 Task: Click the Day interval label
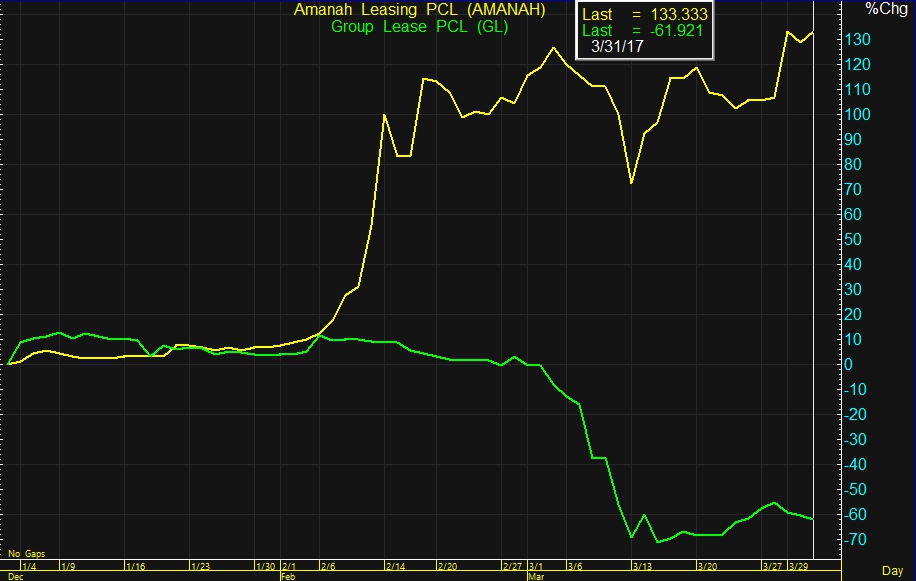coord(892,570)
